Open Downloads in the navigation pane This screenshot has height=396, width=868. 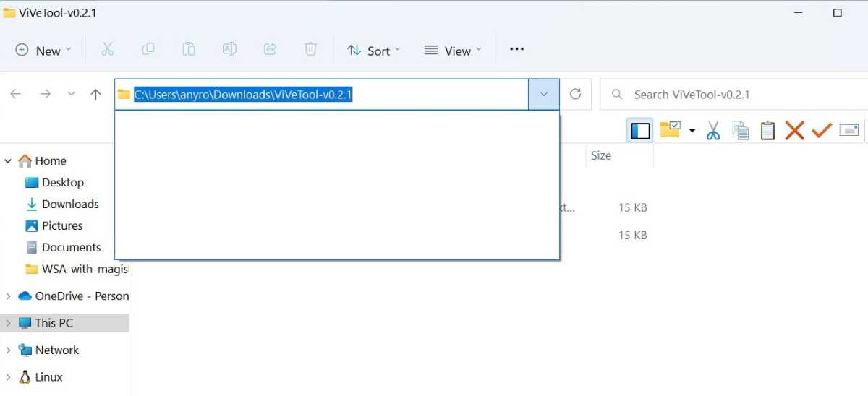tap(62, 204)
